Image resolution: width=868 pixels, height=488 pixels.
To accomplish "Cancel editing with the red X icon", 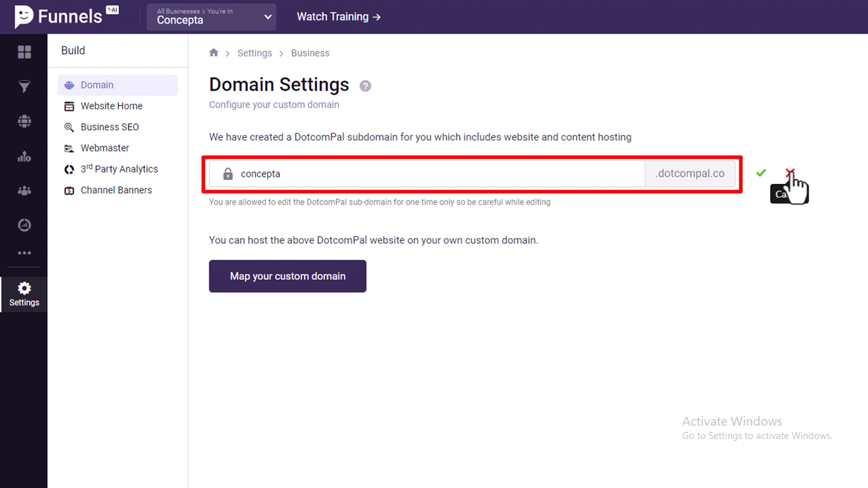I will (x=789, y=173).
